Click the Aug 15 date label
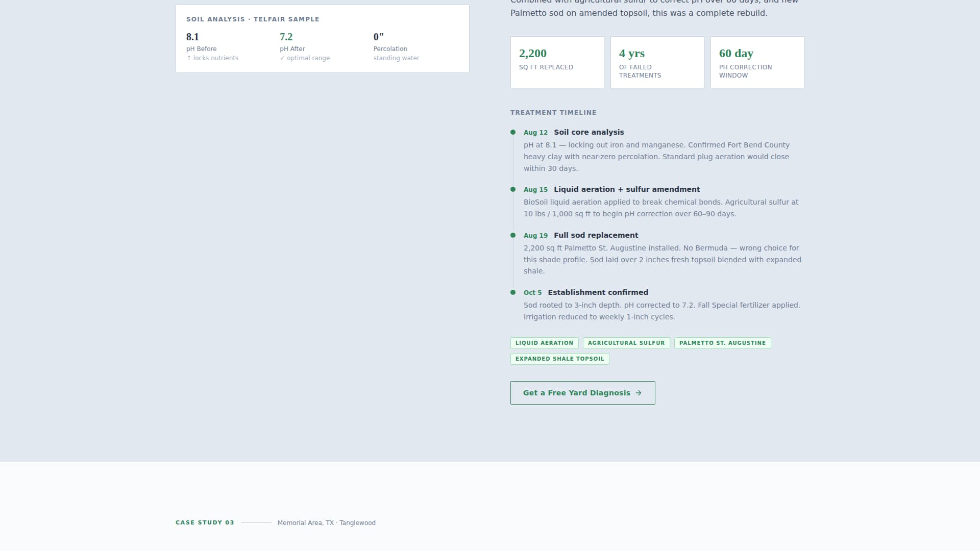 coord(535,190)
